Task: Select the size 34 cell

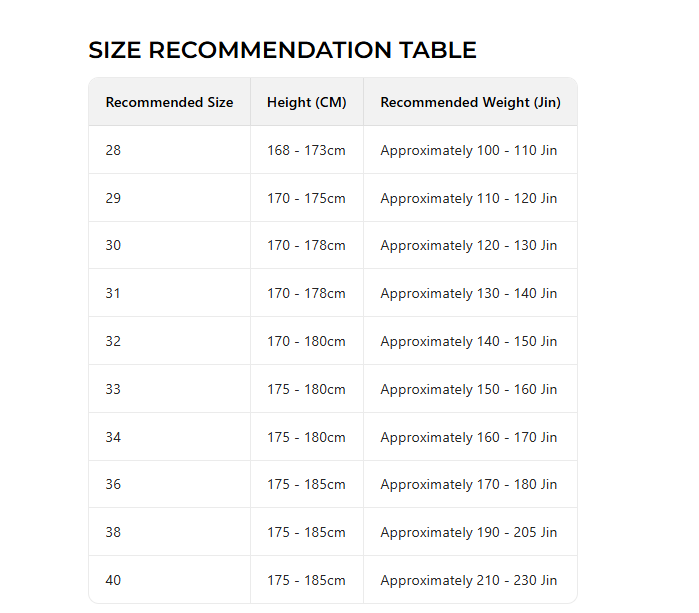Action: 113,437
